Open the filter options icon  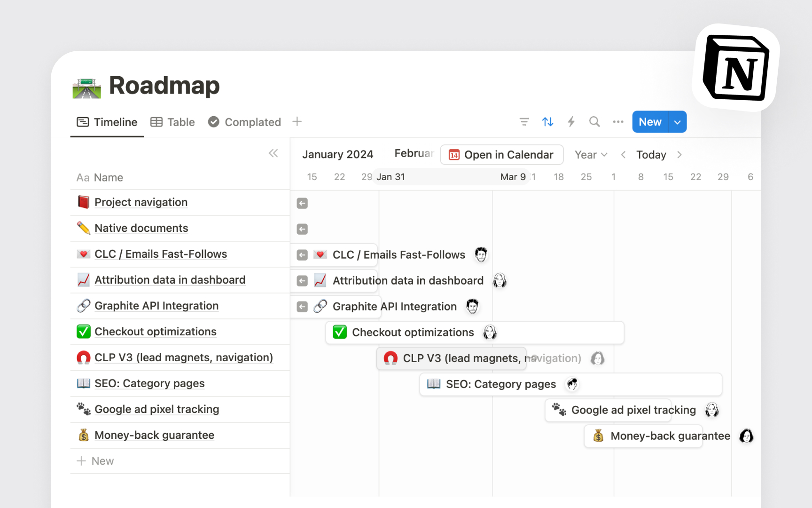pos(524,121)
